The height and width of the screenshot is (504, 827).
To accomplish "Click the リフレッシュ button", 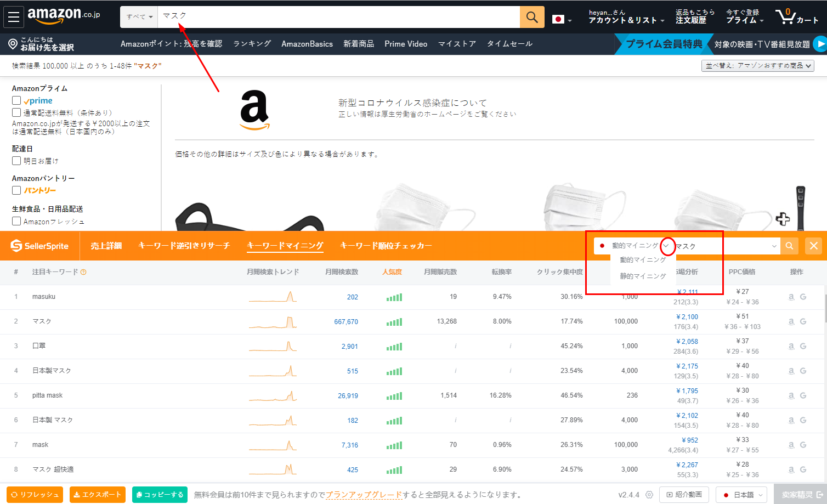I will pyautogui.click(x=35, y=495).
